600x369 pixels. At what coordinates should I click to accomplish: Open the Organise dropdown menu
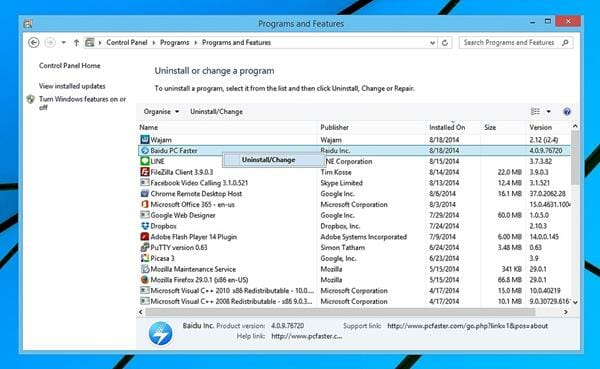click(161, 111)
